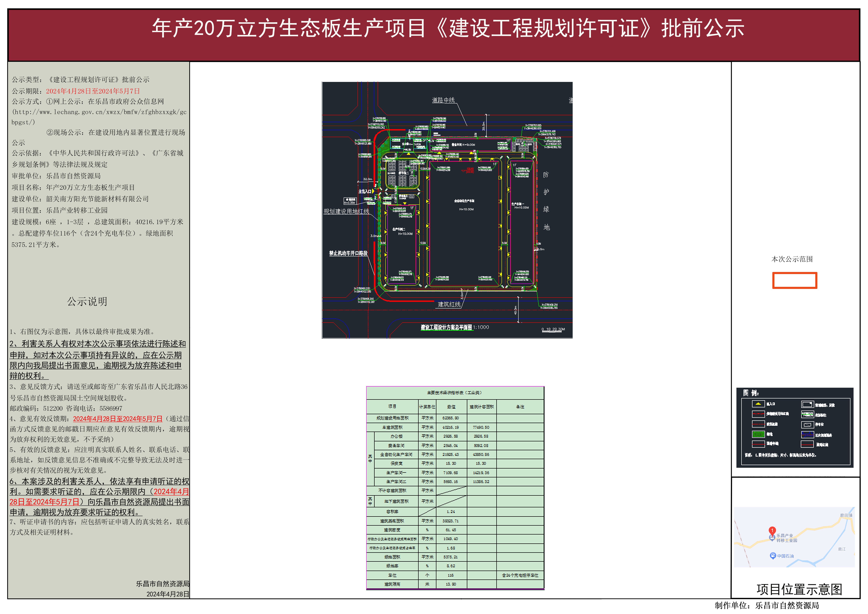Click the 规划建设用地红线 label on the plan
The image size is (868, 614).
[x=346, y=211]
